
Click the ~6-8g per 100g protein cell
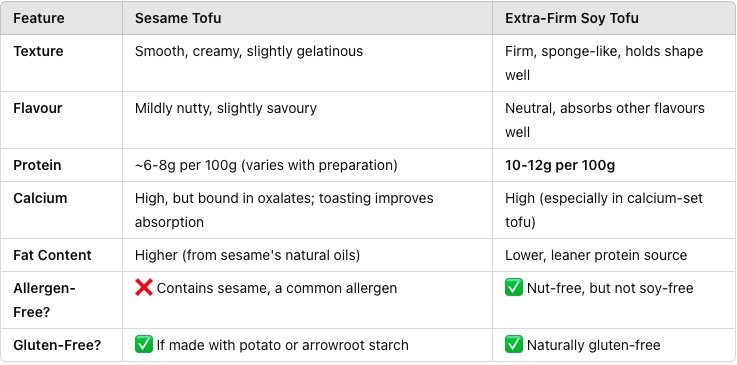(266, 165)
